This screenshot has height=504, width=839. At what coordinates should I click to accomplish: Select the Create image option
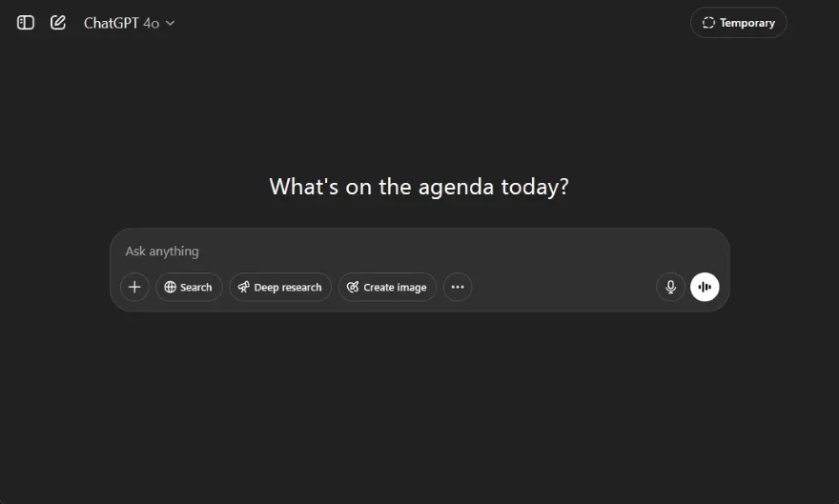point(387,287)
